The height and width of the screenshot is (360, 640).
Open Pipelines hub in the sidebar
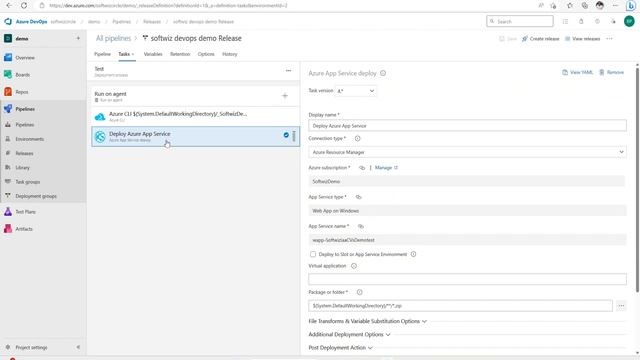pyautogui.click(x=25, y=109)
